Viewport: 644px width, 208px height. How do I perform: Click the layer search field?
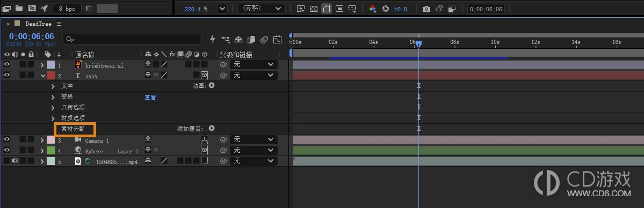[132, 39]
